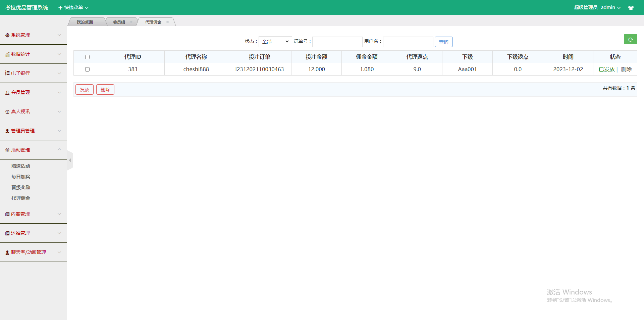This screenshot has height=320, width=644.
Task: Click the 会员管理 person icon
Action: (x=7, y=92)
